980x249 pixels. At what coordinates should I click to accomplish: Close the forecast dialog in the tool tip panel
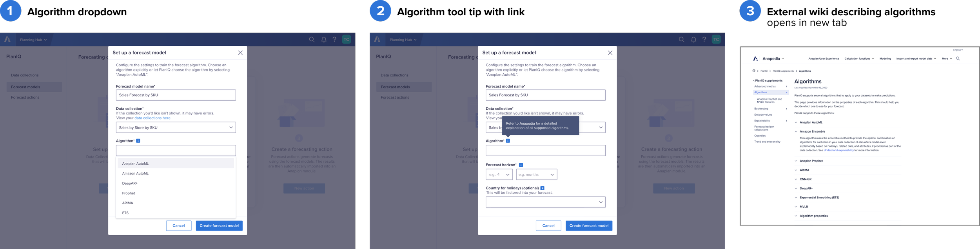(610, 53)
